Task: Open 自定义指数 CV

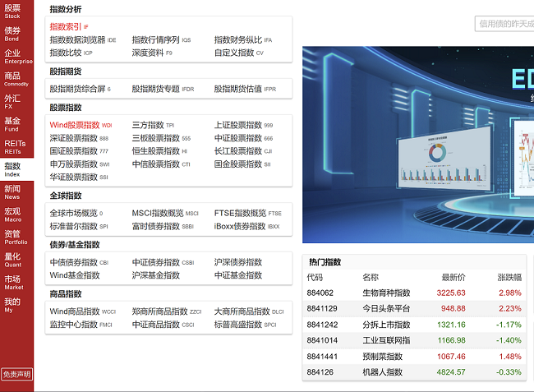Action: (238, 53)
